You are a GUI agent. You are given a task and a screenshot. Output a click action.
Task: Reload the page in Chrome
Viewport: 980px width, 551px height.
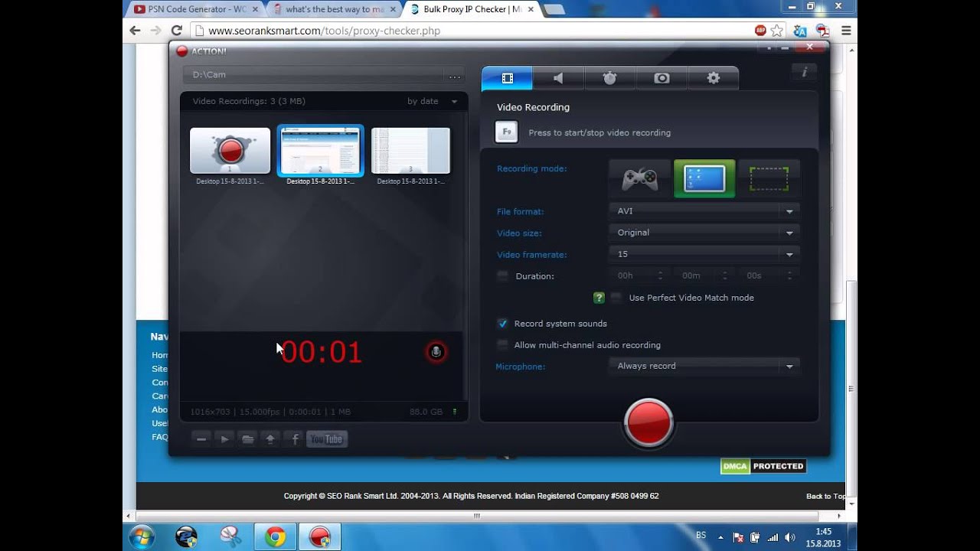coord(177,31)
